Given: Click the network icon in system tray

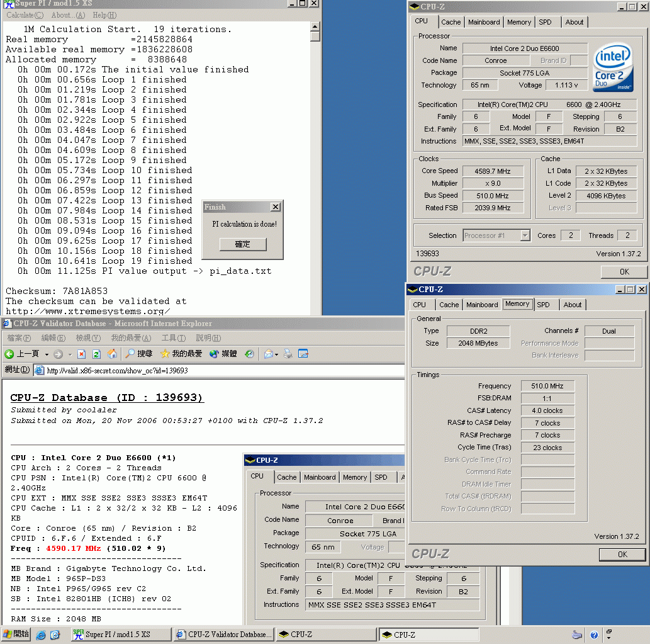Looking at the screenshot, I should 577,635.
